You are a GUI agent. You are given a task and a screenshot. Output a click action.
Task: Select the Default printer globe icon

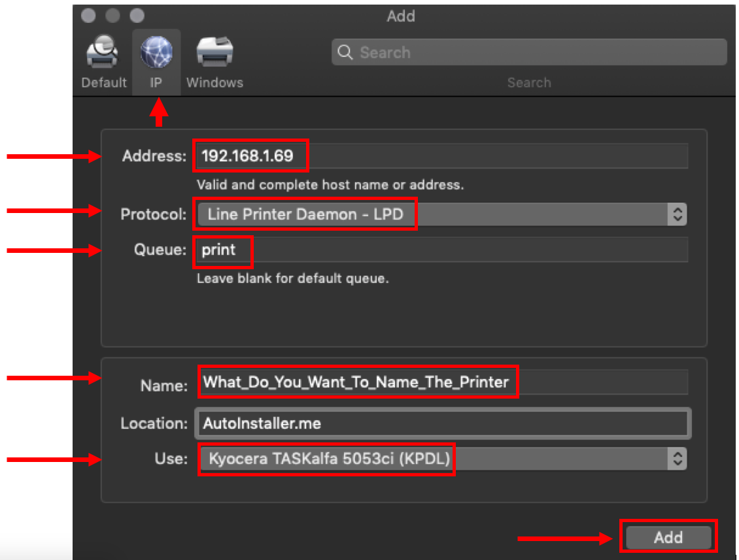pyautogui.click(x=103, y=54)
